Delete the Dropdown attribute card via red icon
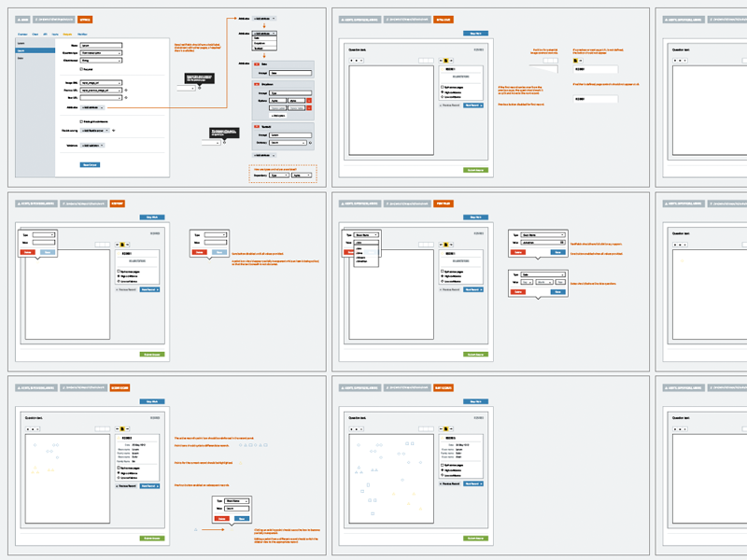The image size is (747, 560). coord(257,84)
